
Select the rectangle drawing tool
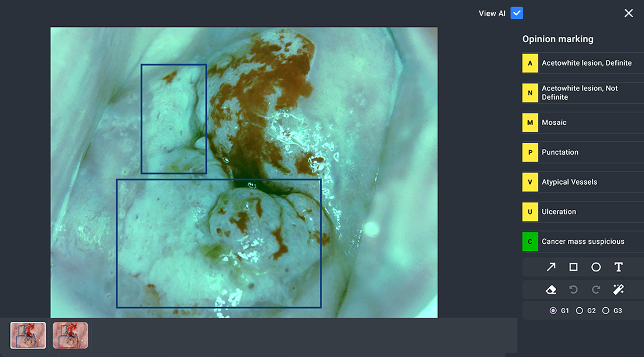tap(574, 267)
